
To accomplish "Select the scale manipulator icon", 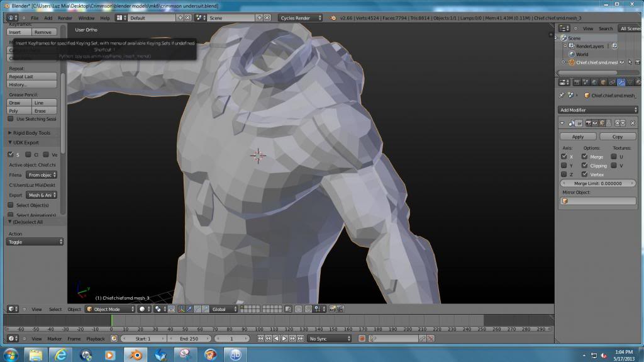I will pyautogui.click(x=206, y=309).
